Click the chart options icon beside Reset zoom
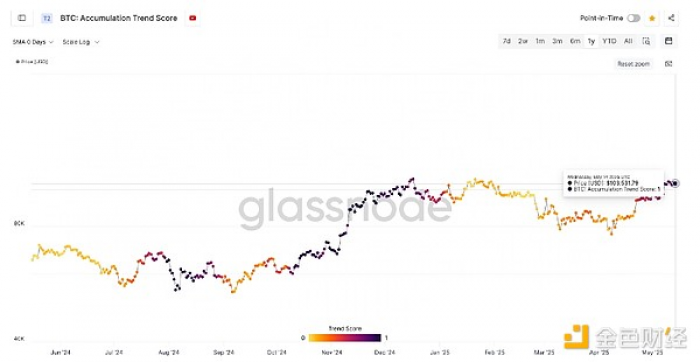 click(668, 64)
